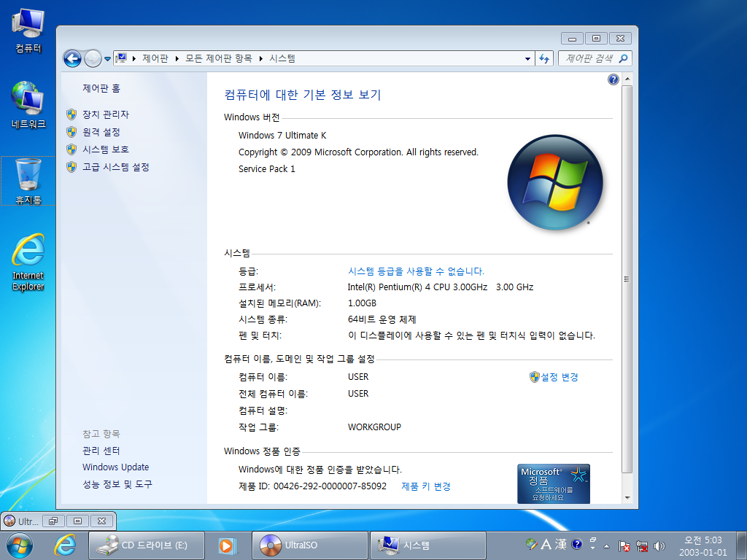Open 관리 센터 link
The image size is (747, 560).
pyautogui.click(x=101, y=451)
